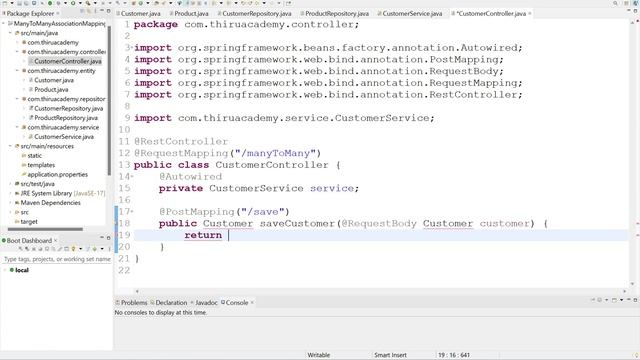Image resolution: width=640 pixels, height=360 pixels.
Task: Close the Boot Dashboard view
Action: click(56, 240)
